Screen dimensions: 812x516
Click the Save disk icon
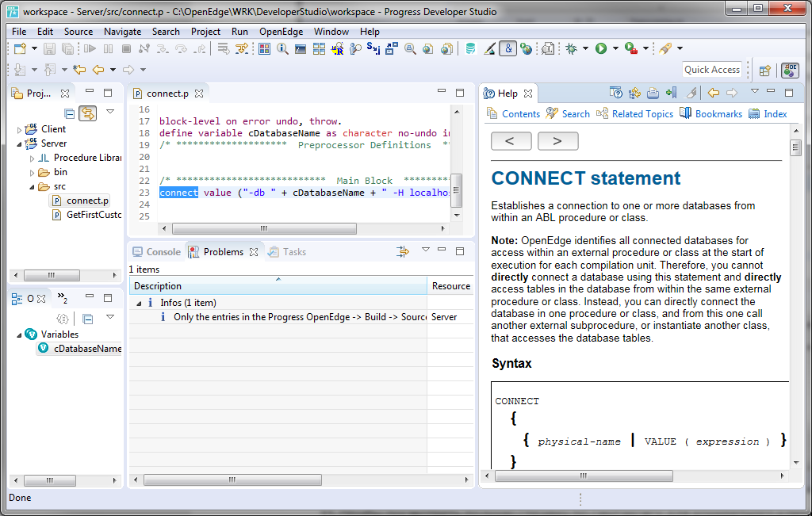[49, 48]
